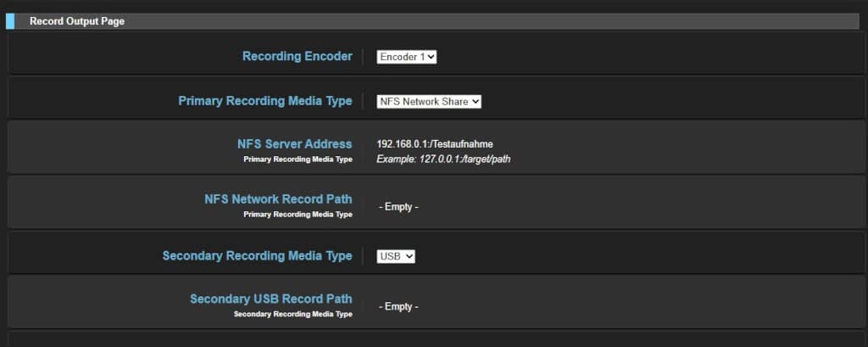Viewport: 868px width, 347px height.
Task: Click the Secondary Recording Media Type main label
Action: (x=257, y=256)
